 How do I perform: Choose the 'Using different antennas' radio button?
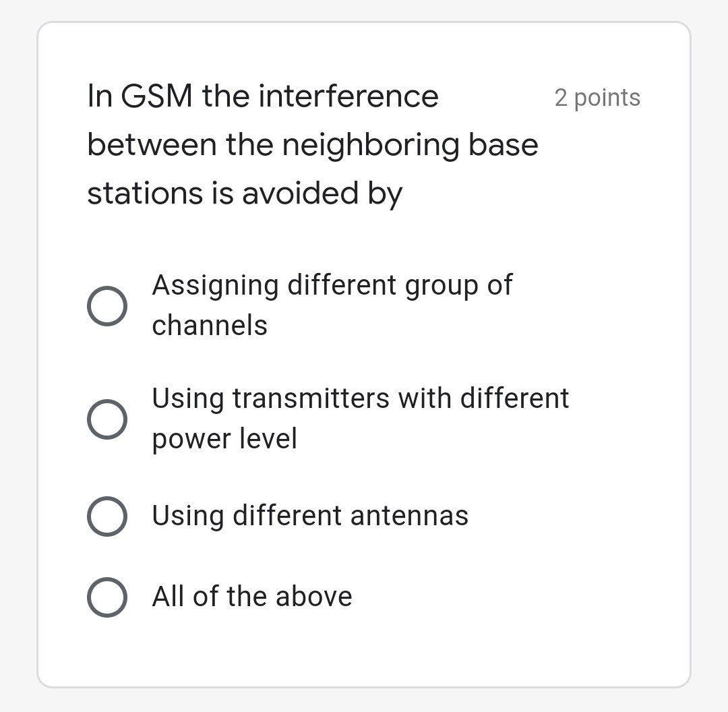pos(107,516)
